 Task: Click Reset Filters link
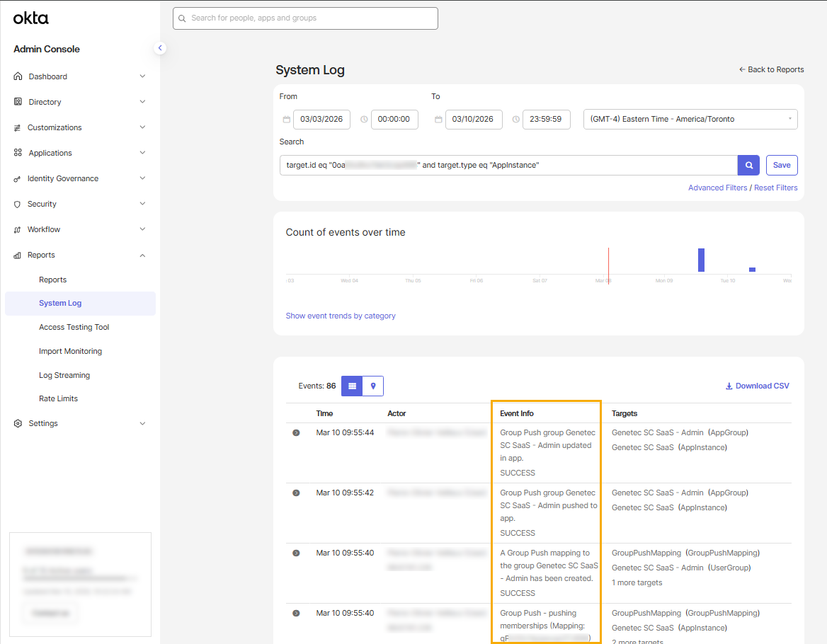pos(775,188)
